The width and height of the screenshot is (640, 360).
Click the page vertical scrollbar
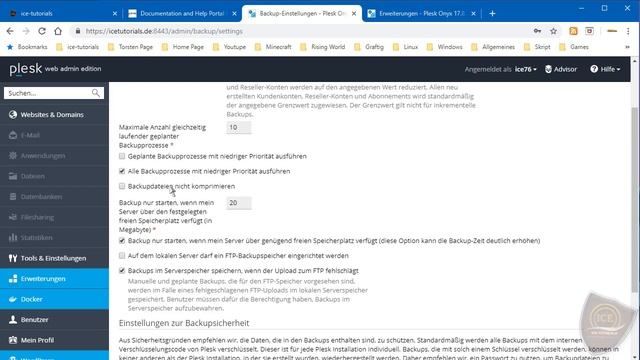click(x=634, y=200)
